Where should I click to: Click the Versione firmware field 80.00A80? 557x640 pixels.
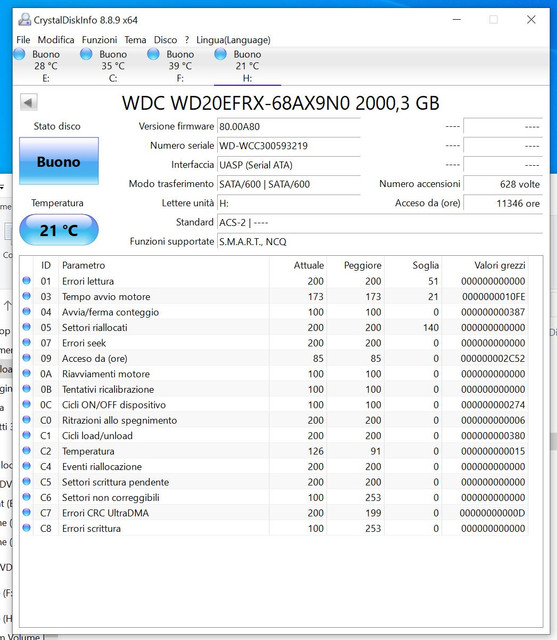coord(288,127)
